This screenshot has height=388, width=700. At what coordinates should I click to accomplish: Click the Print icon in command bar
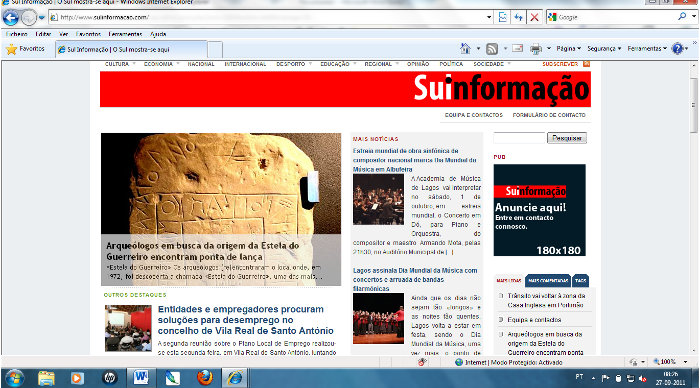click(x=536, y=49)
